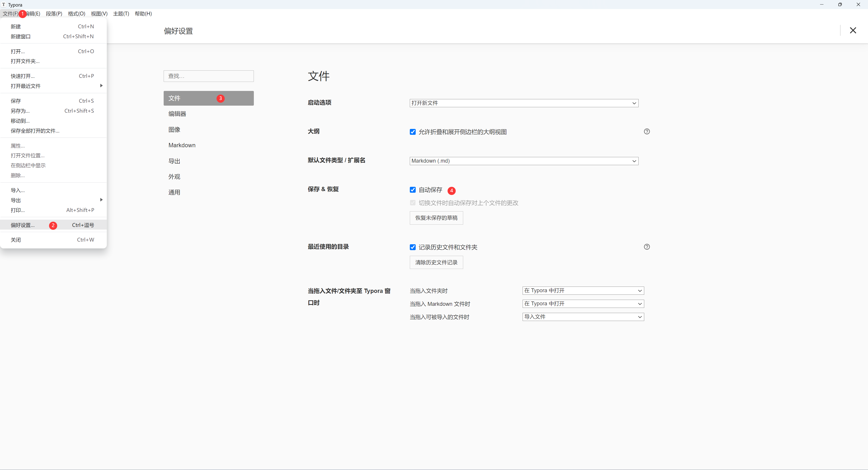Open the startup options dropdown
This screenshot has width=868, height=470.
tap(524, 103)
